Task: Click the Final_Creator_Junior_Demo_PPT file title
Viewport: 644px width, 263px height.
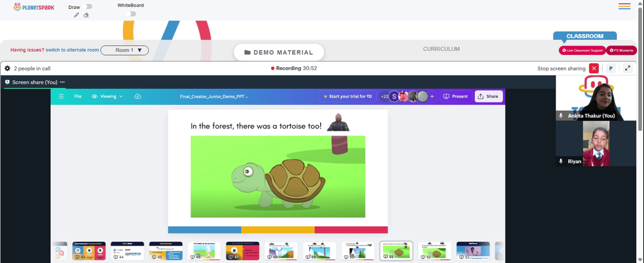Action: click(x=214, y=97)
